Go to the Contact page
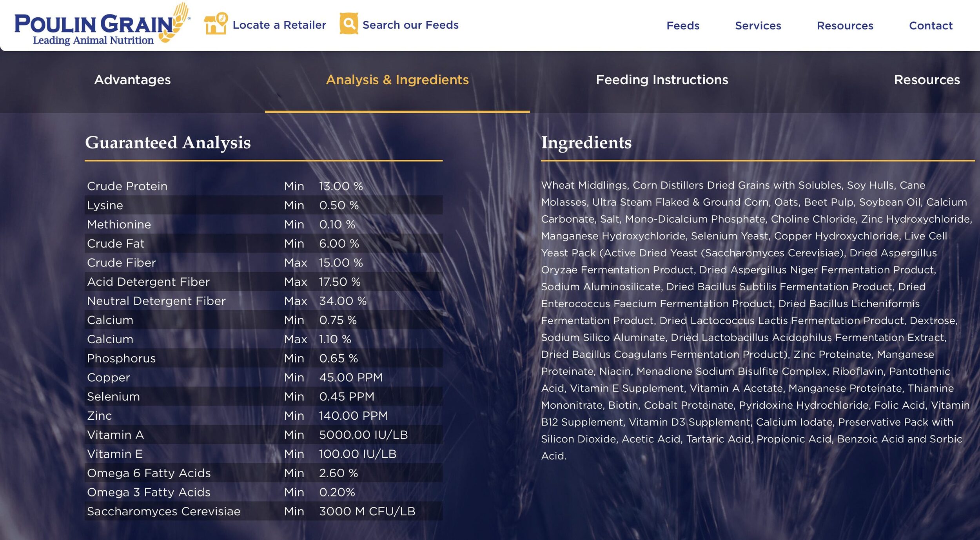Image resolution: width=980 pixels, height=540 pixels. (x=930, y=26)
